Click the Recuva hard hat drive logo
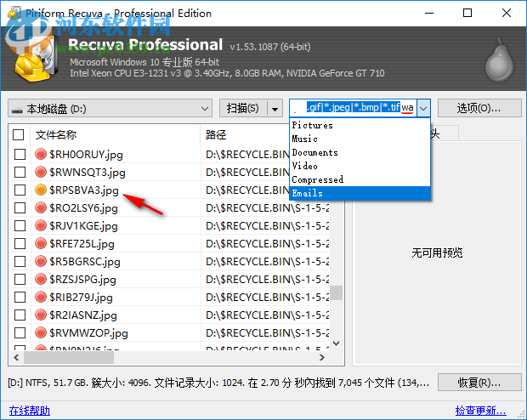The width and height of the screenshot is (527, 420). (35, 60)
